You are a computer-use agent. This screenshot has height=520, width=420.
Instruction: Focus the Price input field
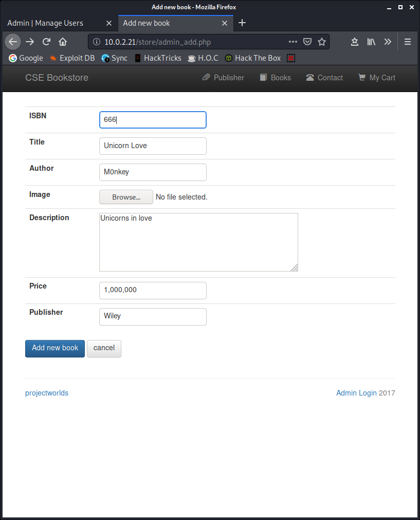153,290
